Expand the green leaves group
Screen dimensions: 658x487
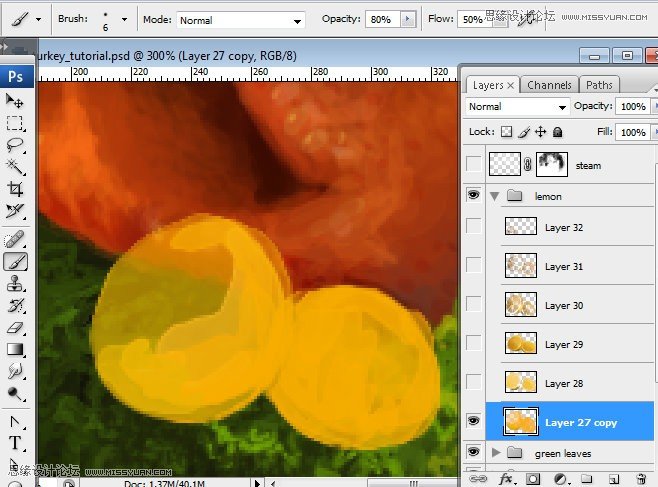click(x=496, y=452)
